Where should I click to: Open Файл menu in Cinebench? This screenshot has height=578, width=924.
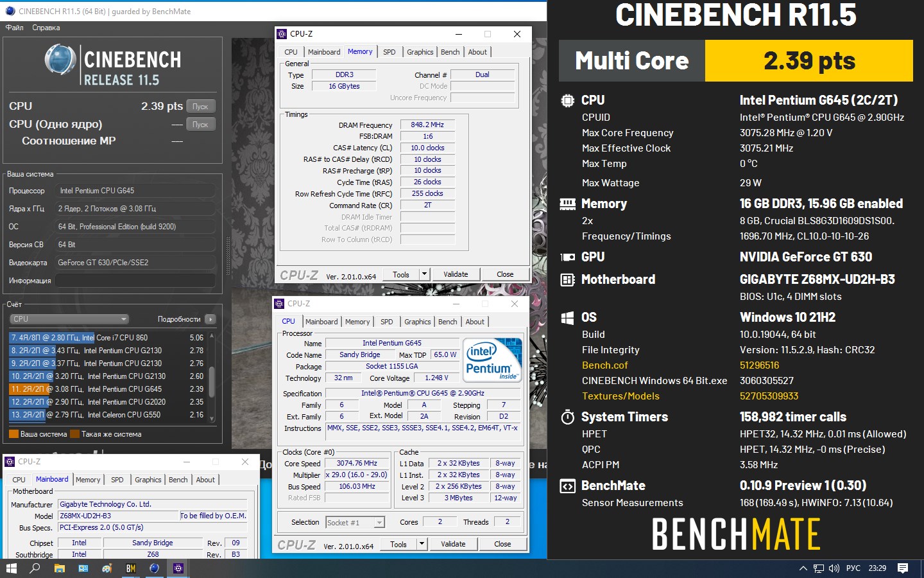[15, 28]
